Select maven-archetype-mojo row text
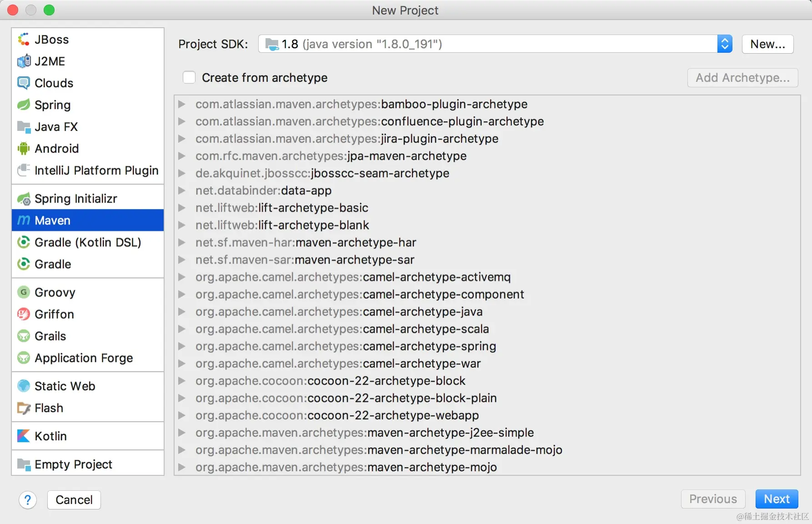The image size is (812, 524). point(346,467)
